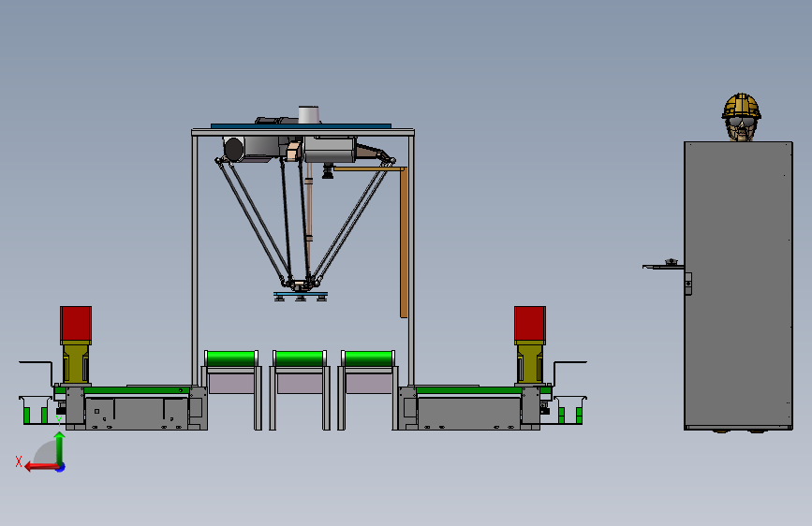Select the left green conveyor roller under frame

231,358
